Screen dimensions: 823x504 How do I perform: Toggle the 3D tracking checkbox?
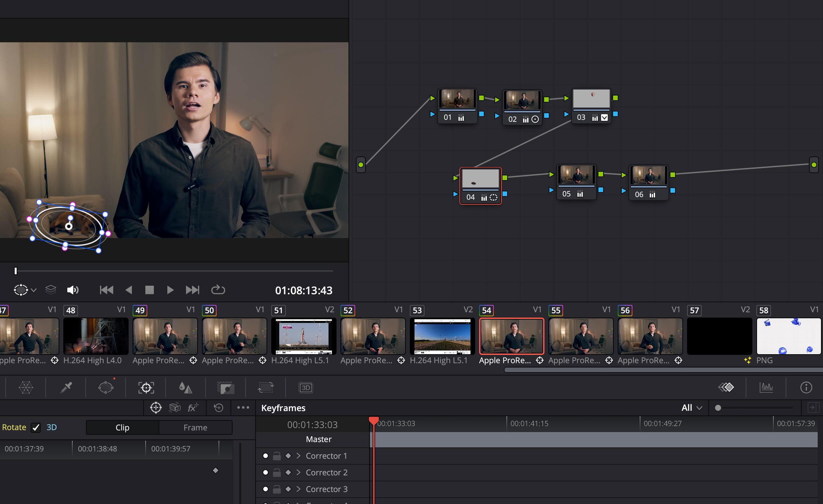click(36, 427)
